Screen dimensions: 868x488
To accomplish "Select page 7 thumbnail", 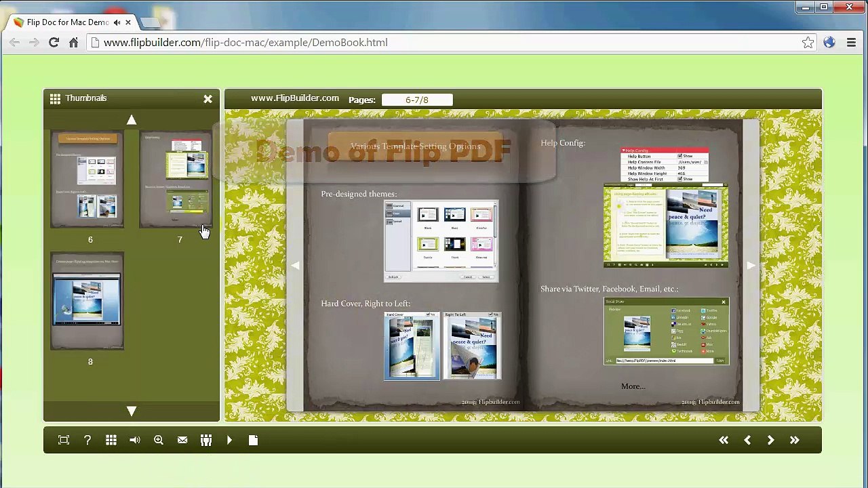I will click(176, 180).
